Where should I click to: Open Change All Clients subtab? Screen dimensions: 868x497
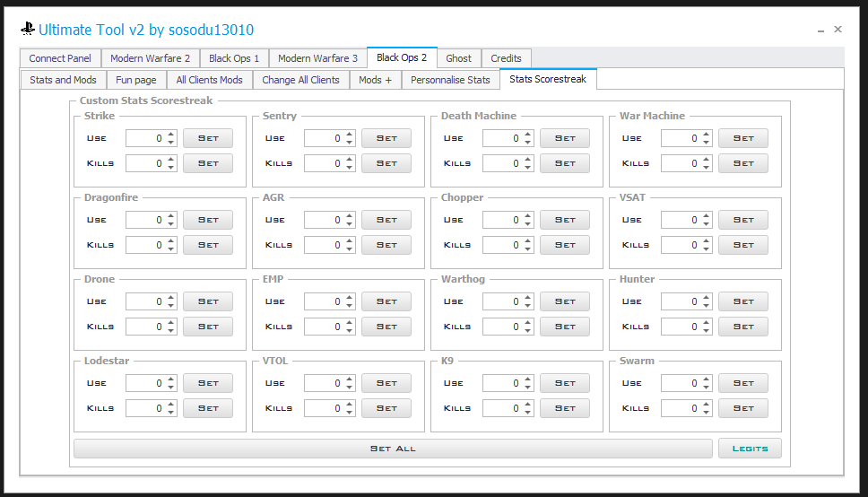tap(300, 80)
